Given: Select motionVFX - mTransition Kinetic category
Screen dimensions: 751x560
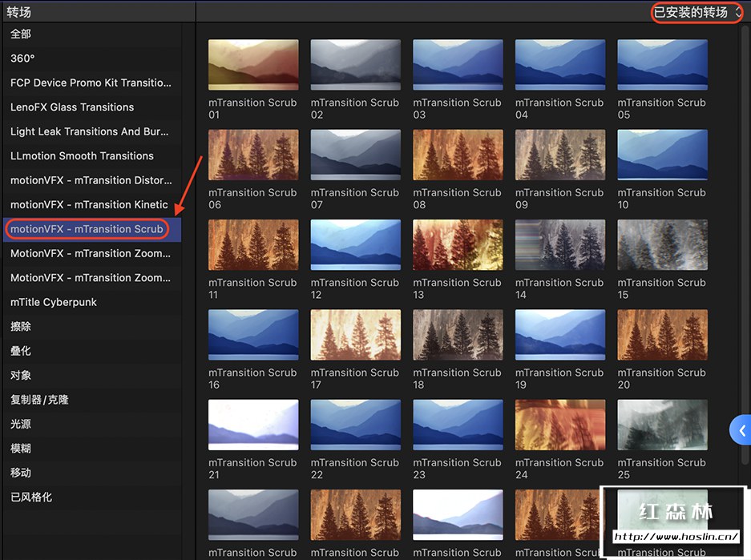Looking at the screenshot, I should pyautogui.click(x=92, y=205).
